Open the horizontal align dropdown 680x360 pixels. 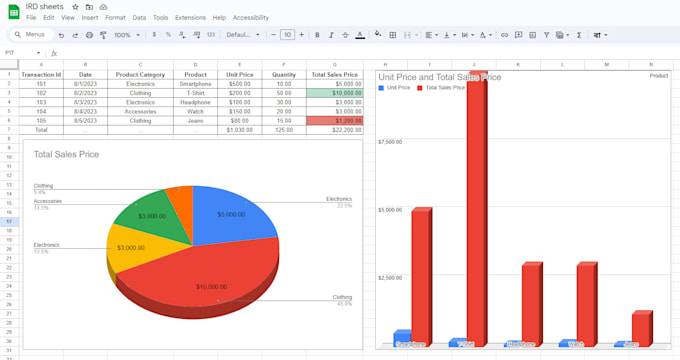pyautogui.click(x=432, y=35)
